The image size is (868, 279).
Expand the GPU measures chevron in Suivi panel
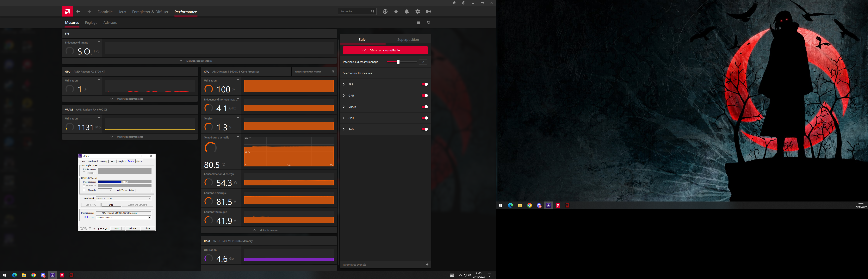pos(344,96)
